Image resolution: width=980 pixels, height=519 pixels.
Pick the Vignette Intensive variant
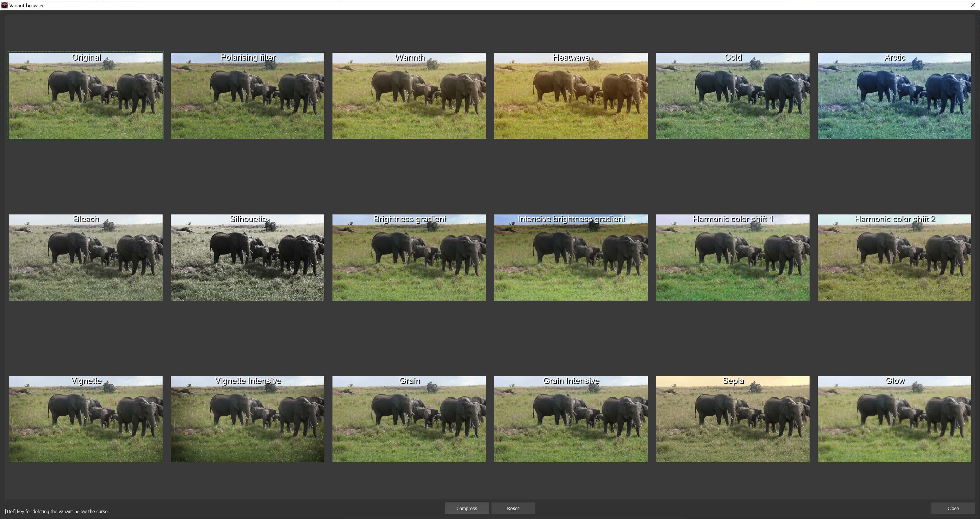click(x=247, y=419)
